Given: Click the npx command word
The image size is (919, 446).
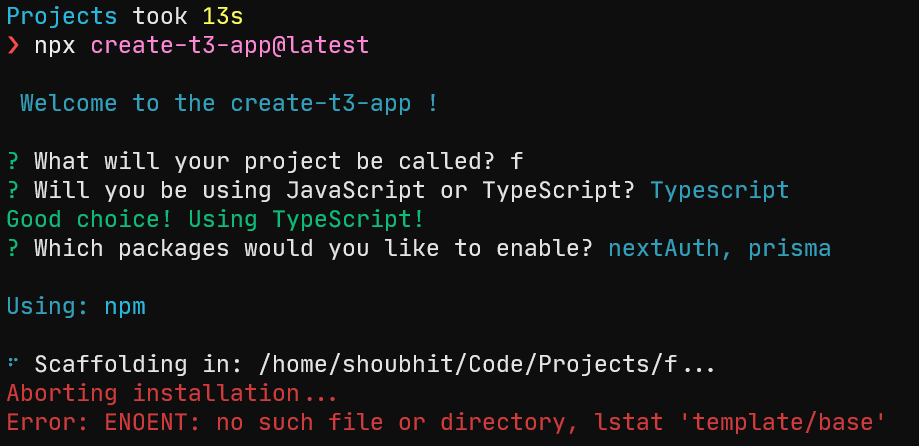Looking at the screenshot, I should click(55, 46).
